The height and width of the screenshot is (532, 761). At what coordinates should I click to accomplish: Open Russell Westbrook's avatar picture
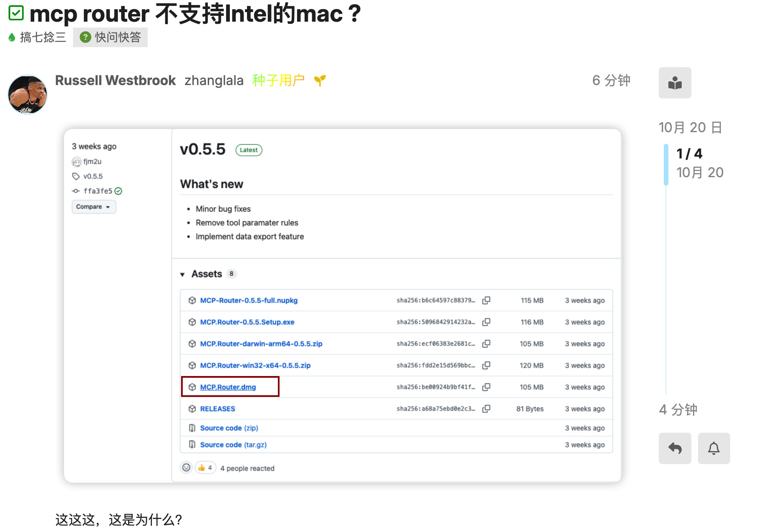(x=28, y=94)
